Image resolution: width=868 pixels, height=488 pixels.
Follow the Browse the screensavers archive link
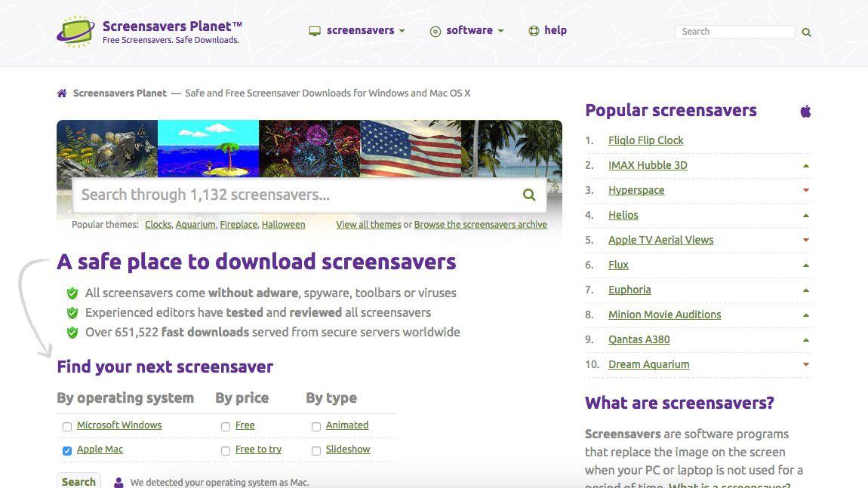coord(480,225)
